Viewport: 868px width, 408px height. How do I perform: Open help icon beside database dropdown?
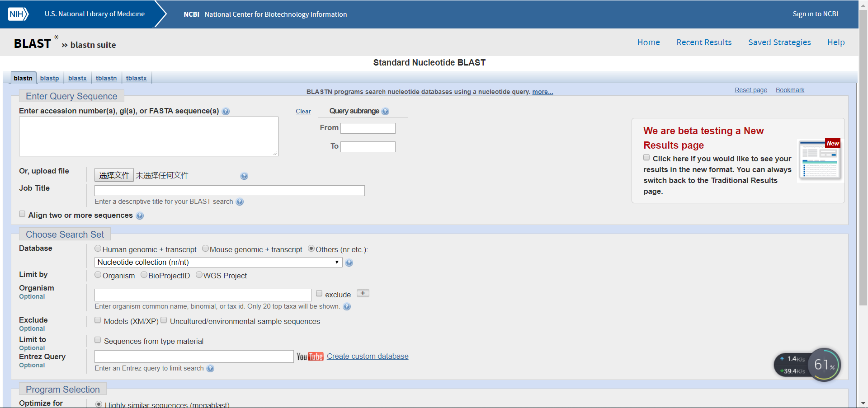(x=349, y=263)
